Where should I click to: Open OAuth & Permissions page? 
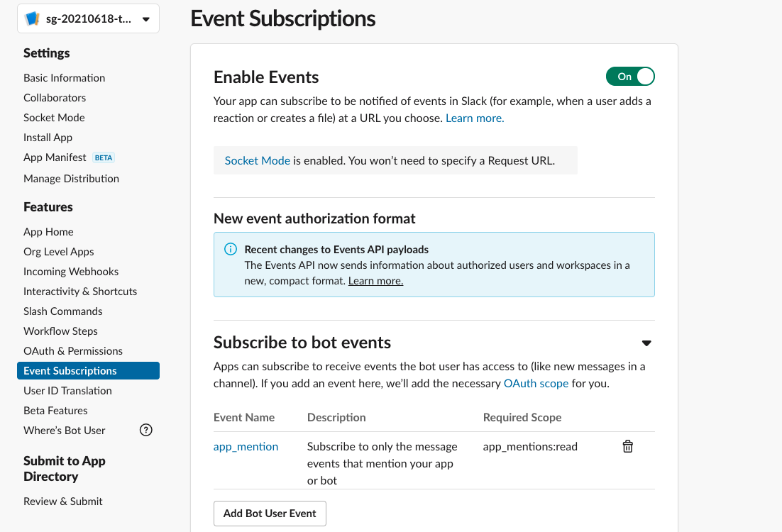pyautogui.click(x=73, y=351)
